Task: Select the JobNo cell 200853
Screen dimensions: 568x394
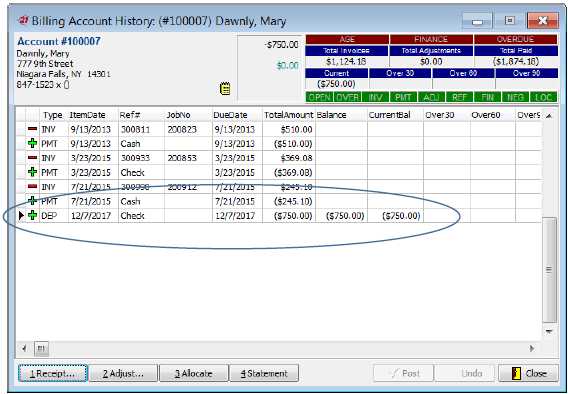Action: 188,158
